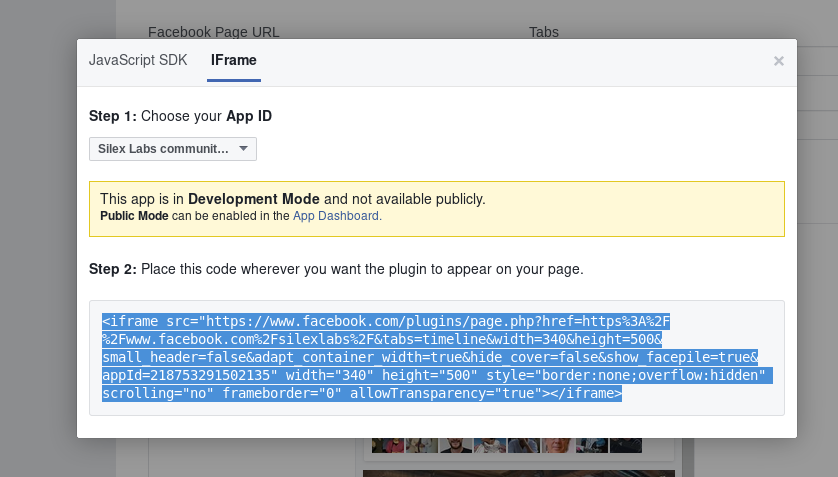Screen dimensions: 838x477
Task: Click the Tabs label behind the dialog
Action: pyautogui.click(x=544, y=32)
